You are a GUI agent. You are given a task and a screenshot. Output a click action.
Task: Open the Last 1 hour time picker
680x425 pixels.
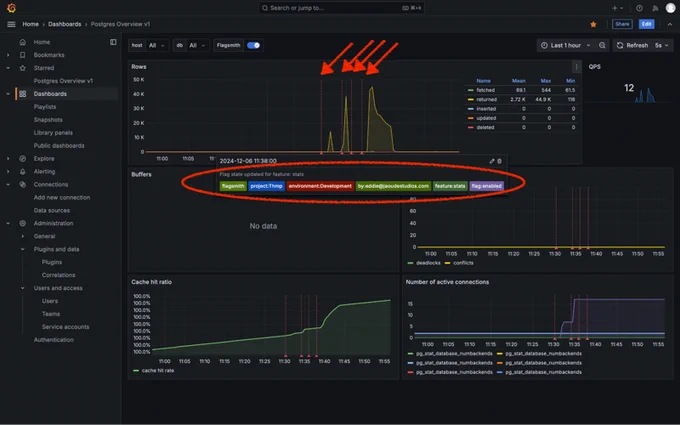click(x=566, y=45)
